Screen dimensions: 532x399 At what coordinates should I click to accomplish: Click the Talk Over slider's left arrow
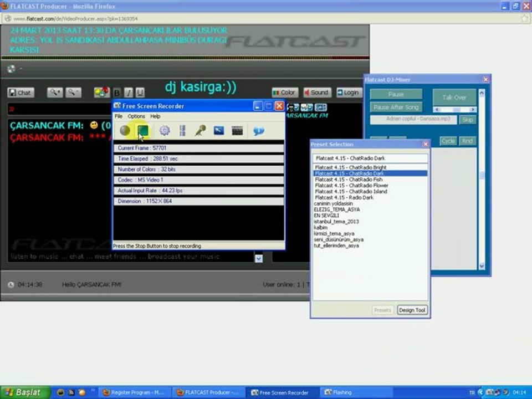click(x=437, y=110)
